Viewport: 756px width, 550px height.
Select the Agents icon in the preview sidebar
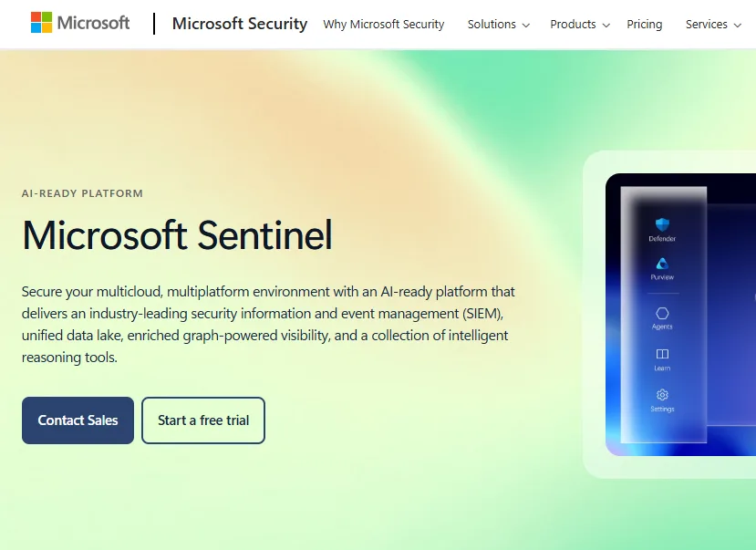pos(663,314)
